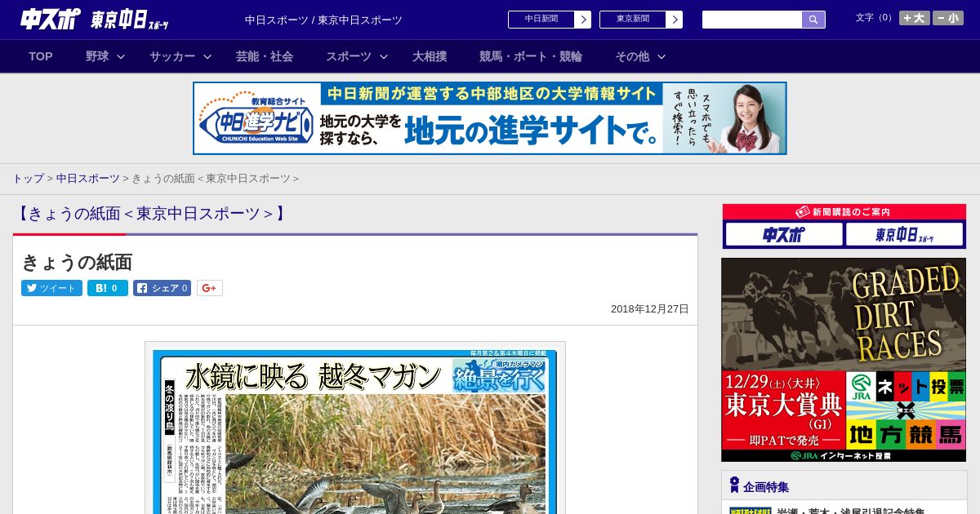Increase text size with +大 button
This screenshot has height=514, width=980.
[x=915, y=18]
